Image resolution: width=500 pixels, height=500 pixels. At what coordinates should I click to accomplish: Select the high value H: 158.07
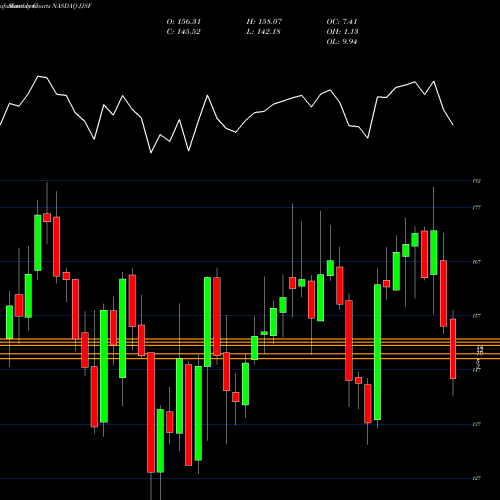(264, 22)
